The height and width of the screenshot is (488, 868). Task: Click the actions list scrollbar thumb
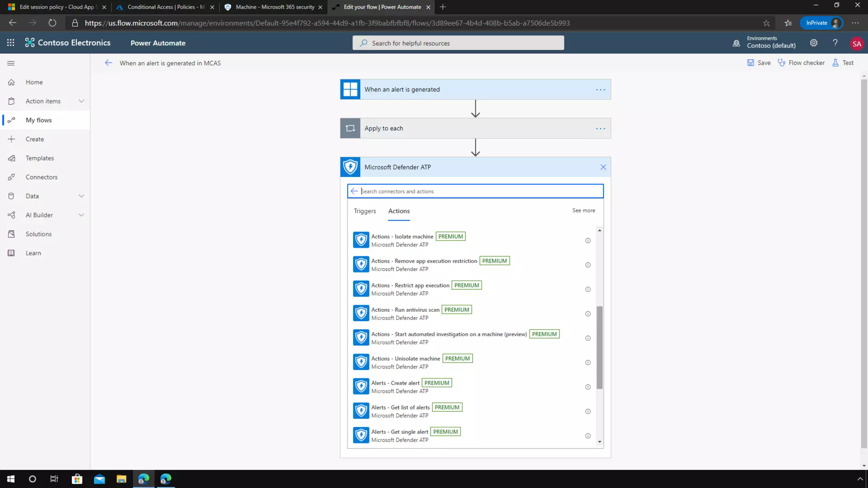pos(599,347)
